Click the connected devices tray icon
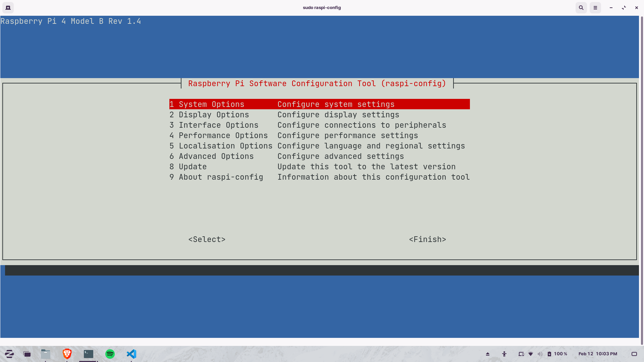Screen dimensions: 644x362 (521, 354)
